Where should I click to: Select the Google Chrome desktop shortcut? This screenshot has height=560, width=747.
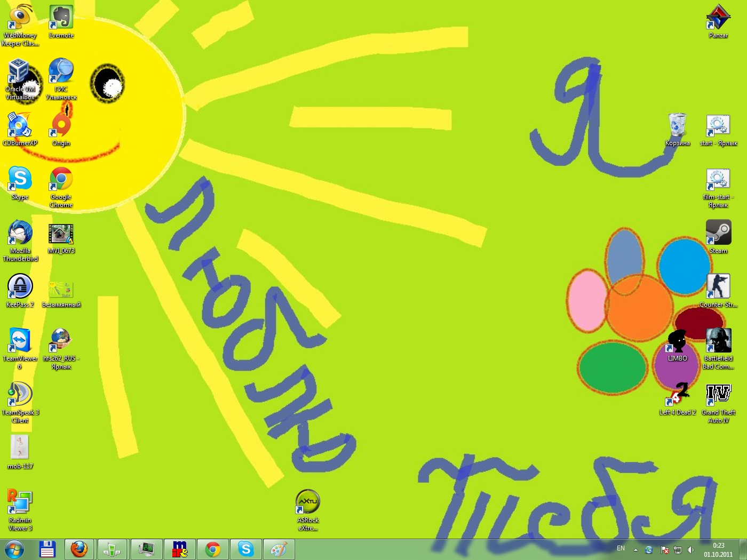(61, 187)
